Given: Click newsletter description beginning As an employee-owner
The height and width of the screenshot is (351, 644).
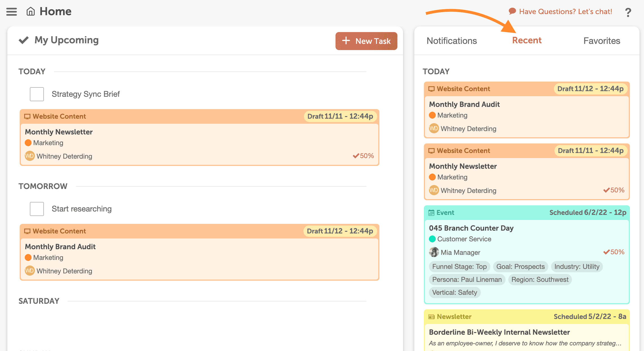Looking at the screenshot, I should [525, 343].
